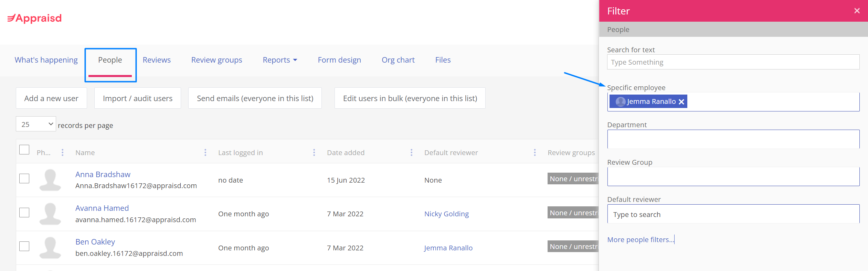The width and height of the screenshot is (868, 271).
Task: Click Jemma Ranallo avatar in filter chip
Action: (621, 101)
